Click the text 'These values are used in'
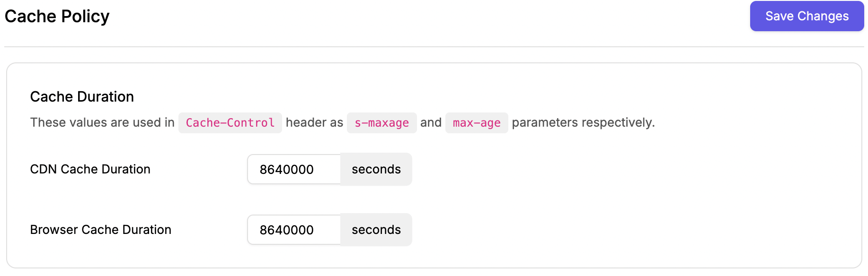The height and width of the screenshot is (276, 868). (x=103, y=122)
